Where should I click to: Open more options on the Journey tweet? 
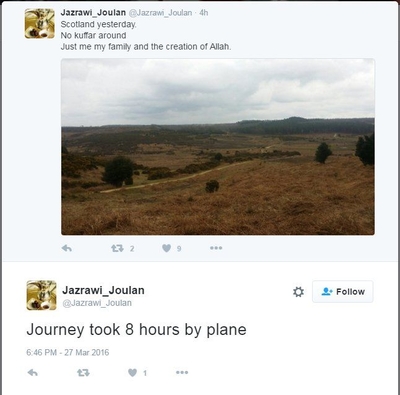click(182, 372)
